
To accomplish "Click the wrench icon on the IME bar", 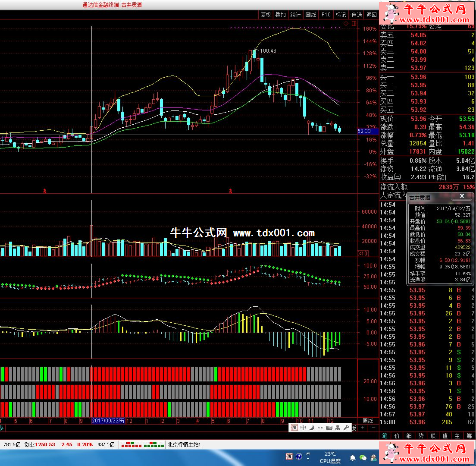I will [x=346, y=428].
